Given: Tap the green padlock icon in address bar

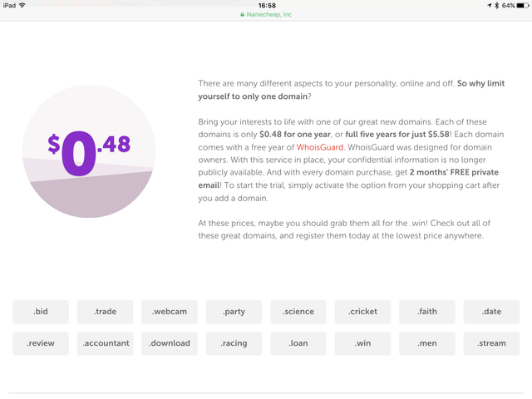Looking at the screenshot, I should [242, 14].
